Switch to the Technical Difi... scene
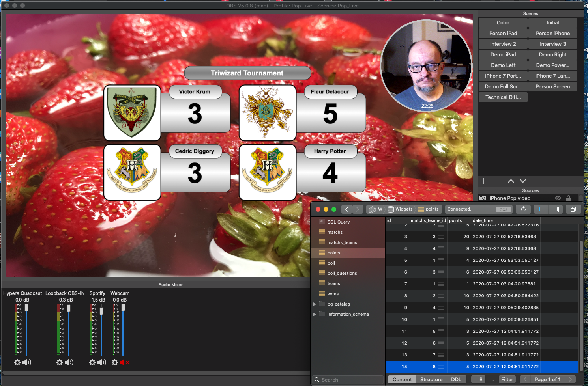 tap(503, 97)
